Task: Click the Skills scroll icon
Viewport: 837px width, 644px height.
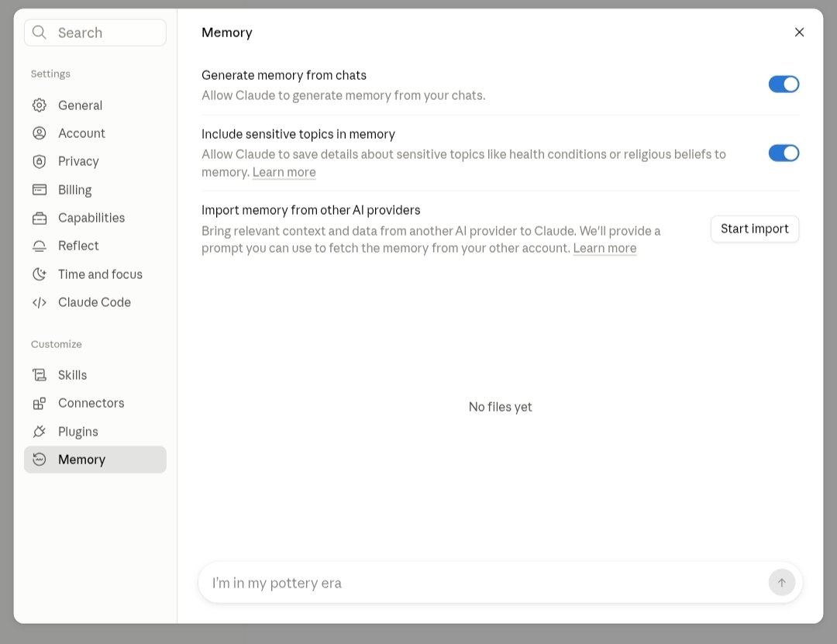Action: tap(39, 375)
